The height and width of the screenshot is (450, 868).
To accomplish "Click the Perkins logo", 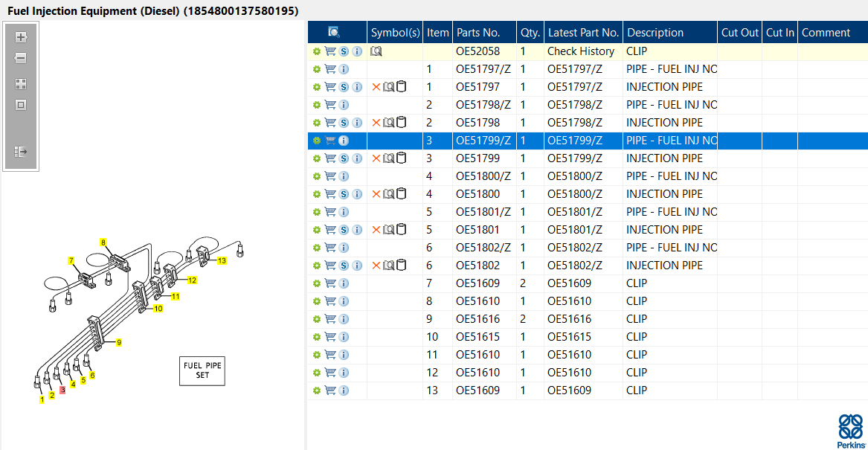I will 851,431.
